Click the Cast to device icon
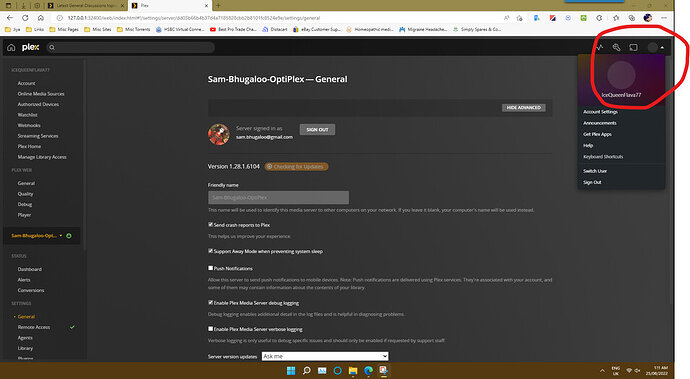This screenshot has width=690, height=379. click(x=633, y=47)
